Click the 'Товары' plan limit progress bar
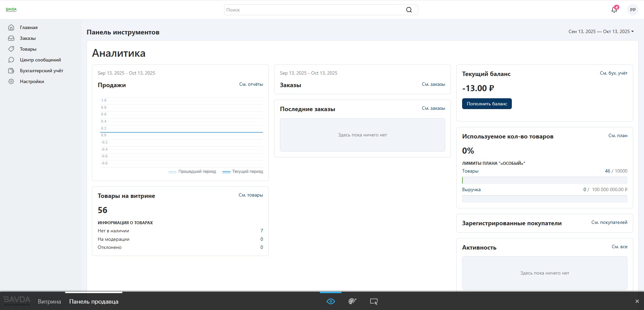644x310 pixels. click(x=544, y=180)
